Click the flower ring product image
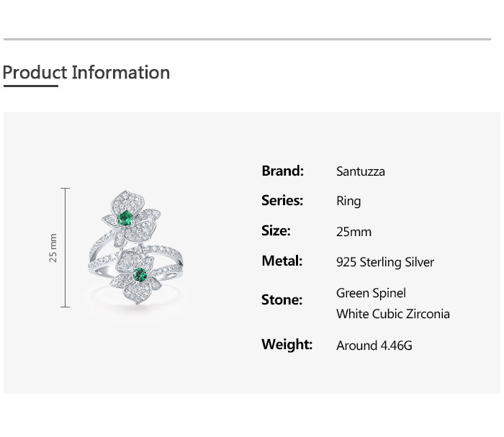 133,248
